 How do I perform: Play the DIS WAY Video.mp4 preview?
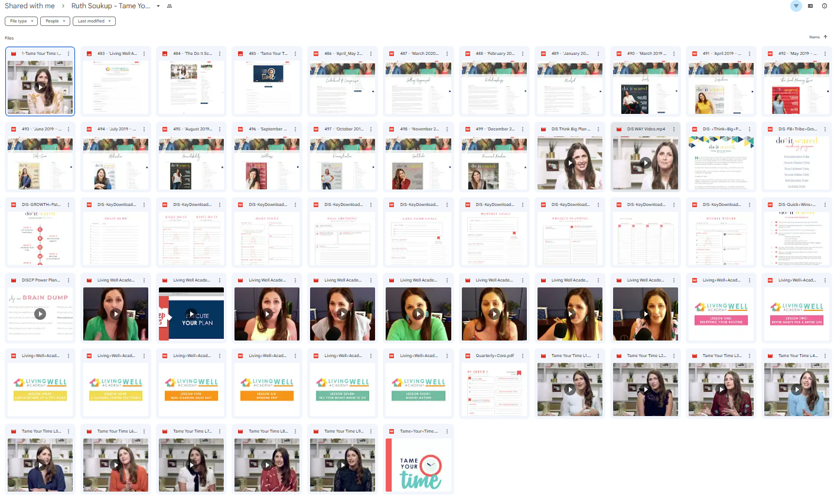point(646,163)
